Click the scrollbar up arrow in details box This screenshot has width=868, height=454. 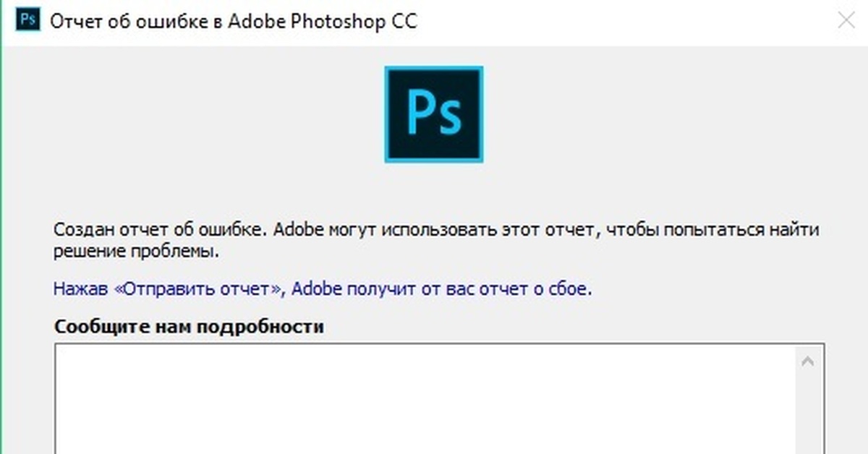(x=808, y=360)
